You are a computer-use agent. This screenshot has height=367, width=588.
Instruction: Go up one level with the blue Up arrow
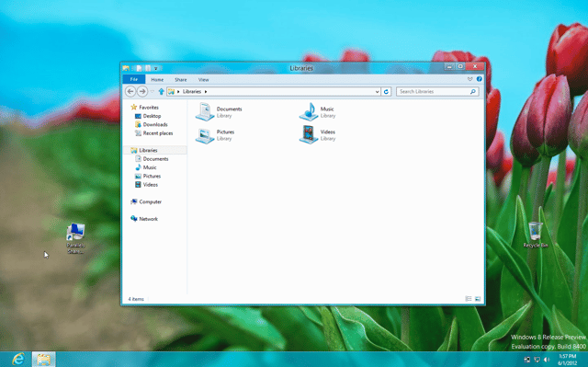(x=162, y=91)
